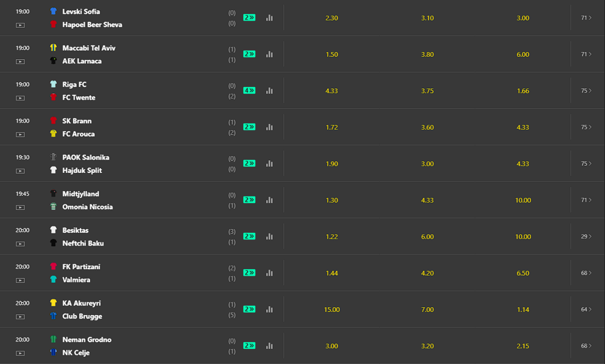Viewport: 605px width, 364px height.
Task: Expand 64 markets for KA Akureyri match
Action: coord(586,309)
